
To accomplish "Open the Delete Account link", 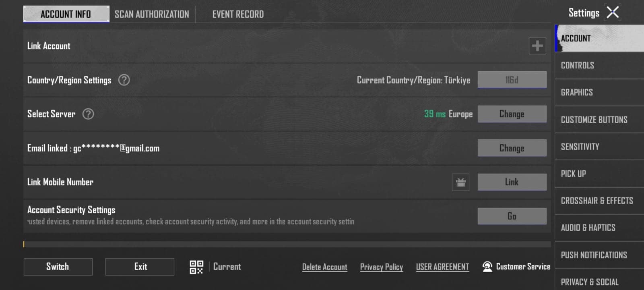I will tap(325, 267).
